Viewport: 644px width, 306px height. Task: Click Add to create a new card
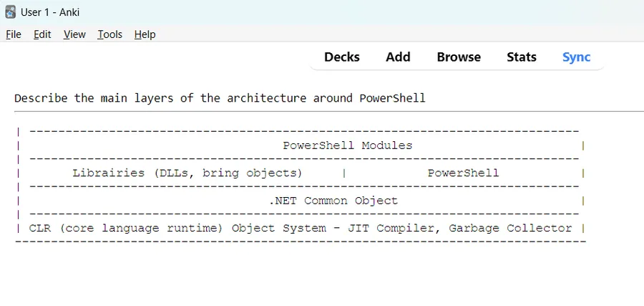click(x=398, y=57)
